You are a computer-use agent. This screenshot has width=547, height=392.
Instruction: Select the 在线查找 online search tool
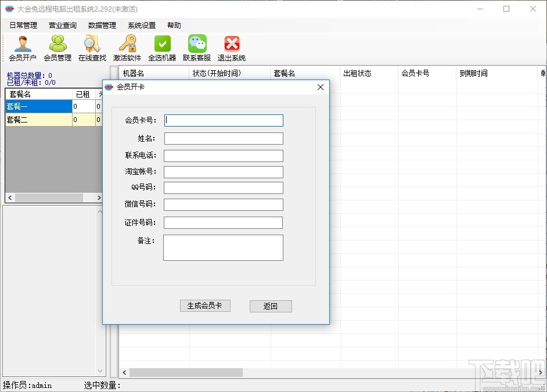[92, 46]
